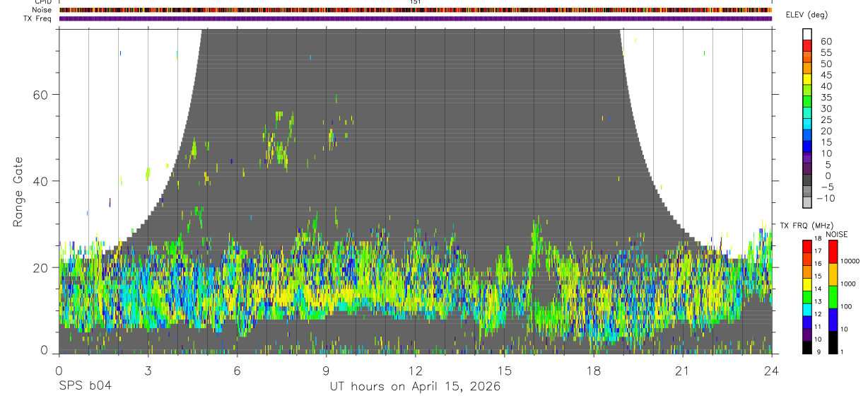The image size is (868, 401).
Task: Click hour tick label '18' on time axis
Action: (593, 371)
